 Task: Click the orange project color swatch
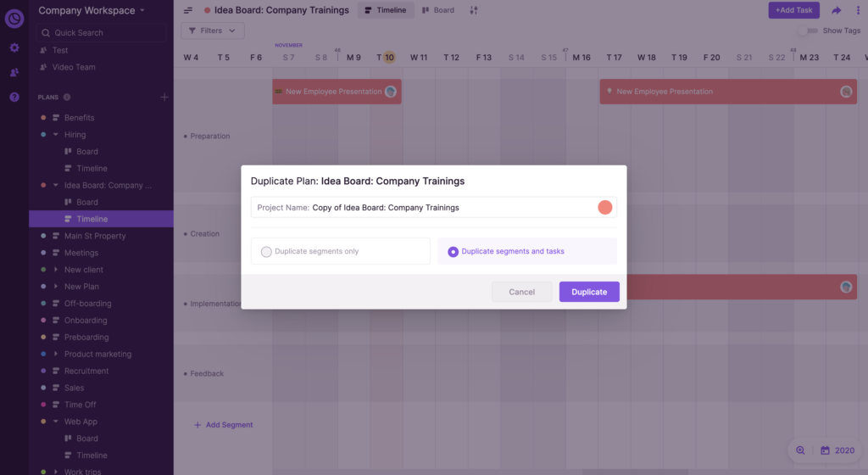coord(605,207)
